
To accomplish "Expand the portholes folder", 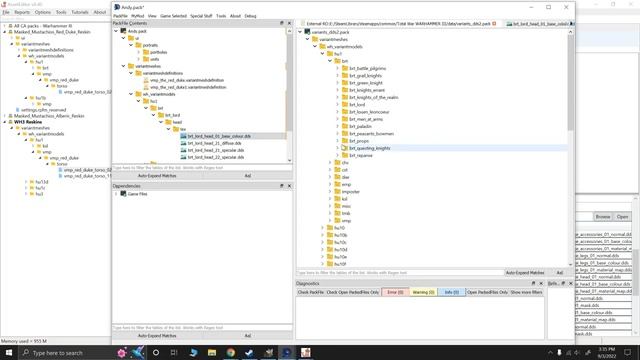I will coord(139,52).
